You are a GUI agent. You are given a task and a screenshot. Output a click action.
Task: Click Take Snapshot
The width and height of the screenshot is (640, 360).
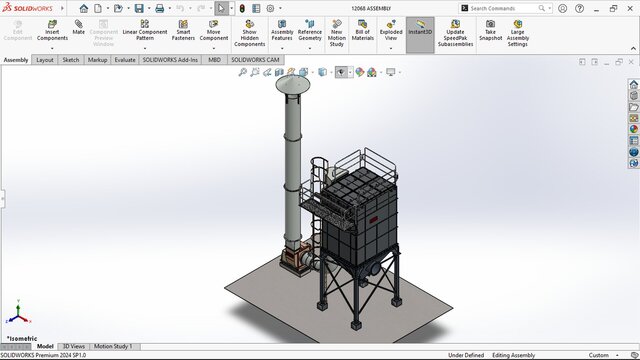(490, 30)
